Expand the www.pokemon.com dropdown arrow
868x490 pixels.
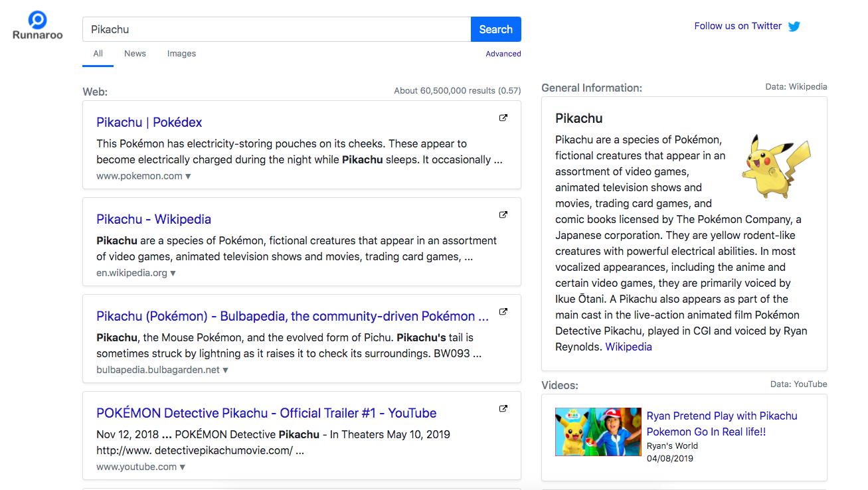coord(188,177)
